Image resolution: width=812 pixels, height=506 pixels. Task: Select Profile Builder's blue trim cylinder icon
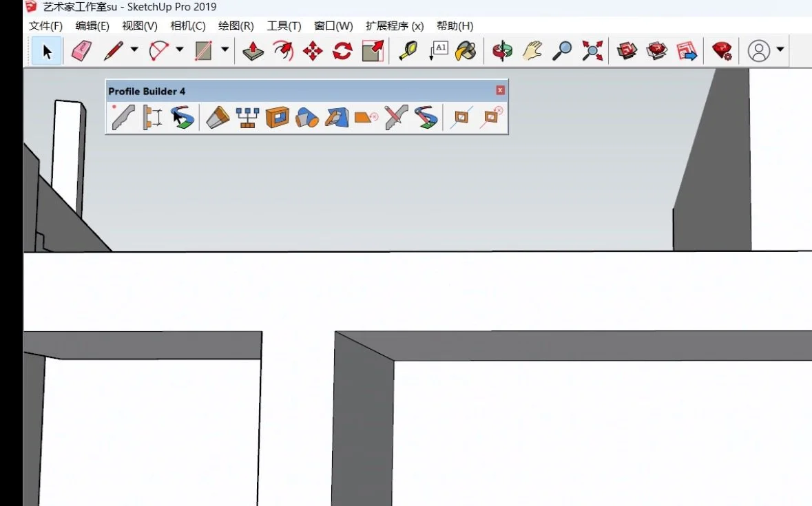click(x=307, y=118)
